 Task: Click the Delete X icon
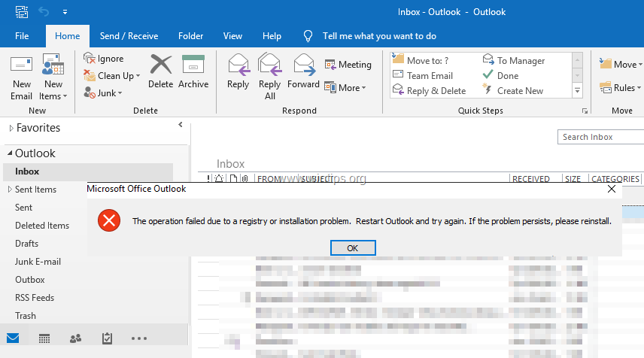click(x=160, y=65)
